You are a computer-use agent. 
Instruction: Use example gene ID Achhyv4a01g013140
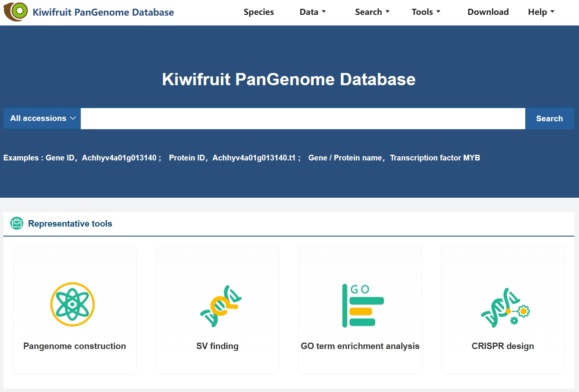click(x=119, y=158)
